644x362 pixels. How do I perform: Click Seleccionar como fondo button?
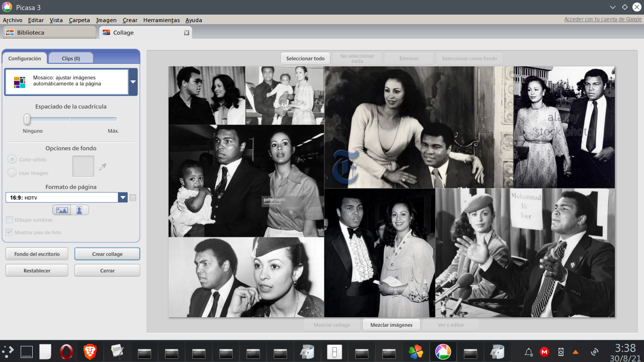(469, 58)
